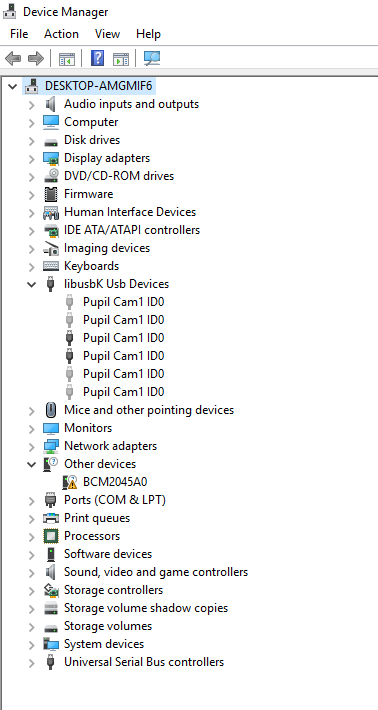This screenshot has height=710, width=378.
Task: Click the Sound, video and game controllers icon
Action: [51, 572]
